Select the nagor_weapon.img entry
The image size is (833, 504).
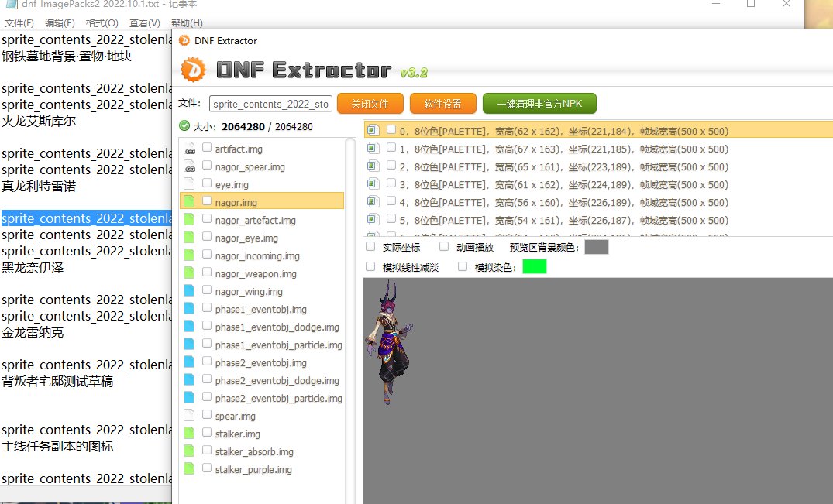pos(256,274)
